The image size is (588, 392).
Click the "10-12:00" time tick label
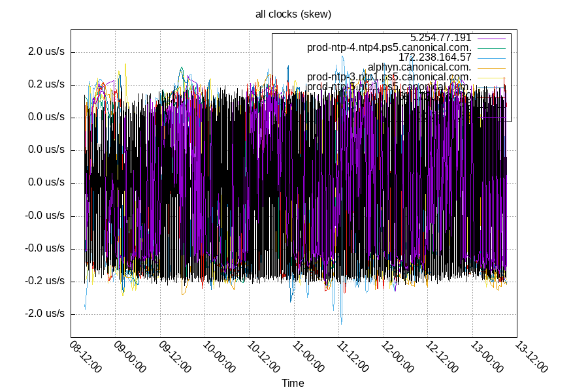pos(264,357)
